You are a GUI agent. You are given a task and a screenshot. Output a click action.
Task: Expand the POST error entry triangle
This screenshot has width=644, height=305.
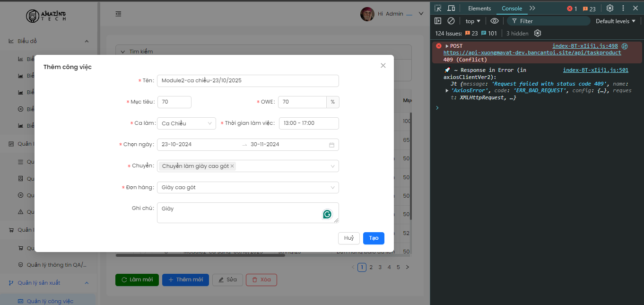(x=447, y=46)
